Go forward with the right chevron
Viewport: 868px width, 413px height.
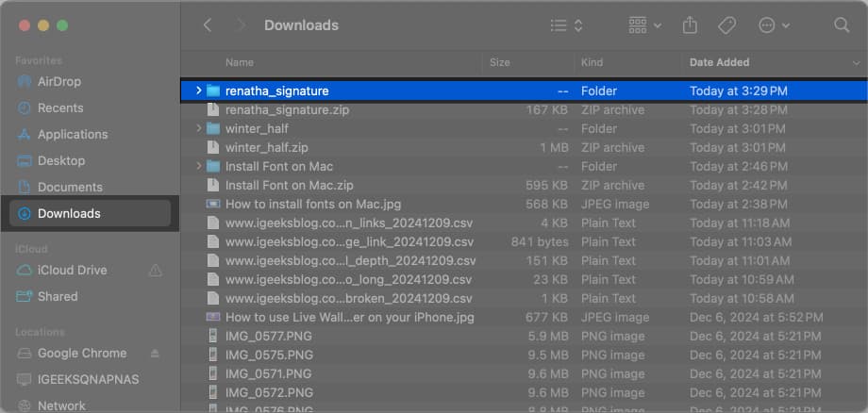coord(241,25)
